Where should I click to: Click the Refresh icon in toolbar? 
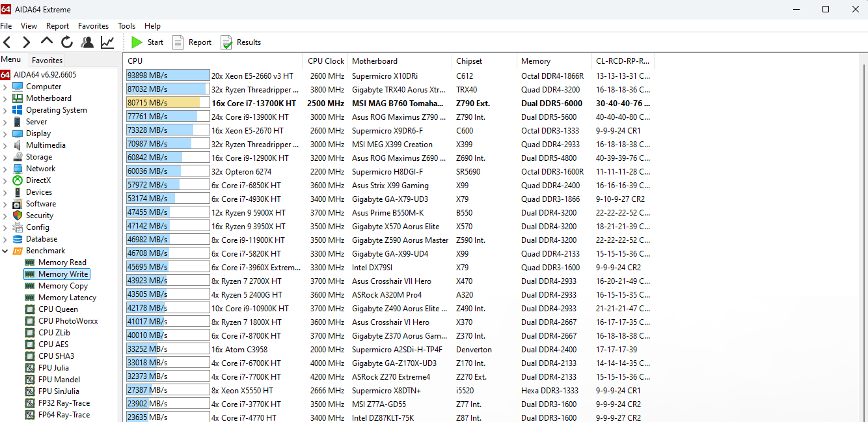67,42
